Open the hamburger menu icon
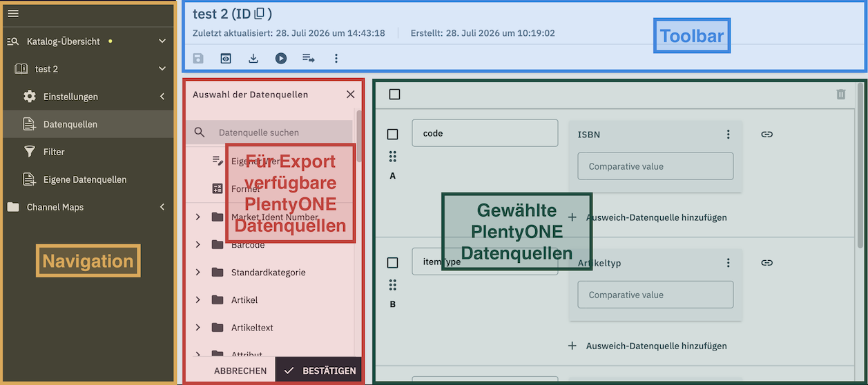This screenshot has height=385, width=868. 12,13
